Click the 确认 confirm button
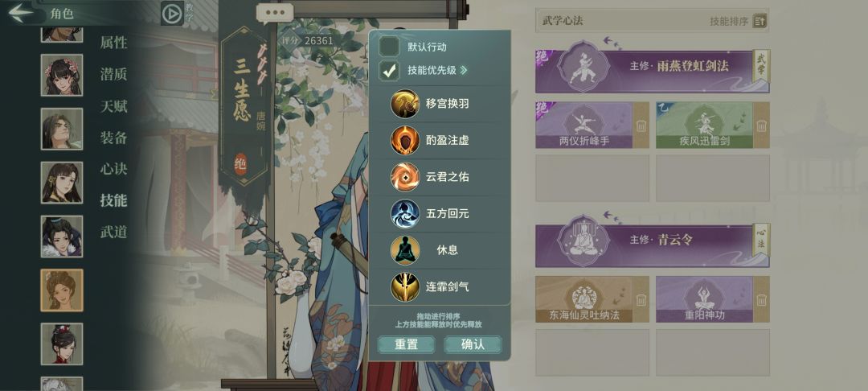Screen dimensions: 868x391 coord(473,344)
